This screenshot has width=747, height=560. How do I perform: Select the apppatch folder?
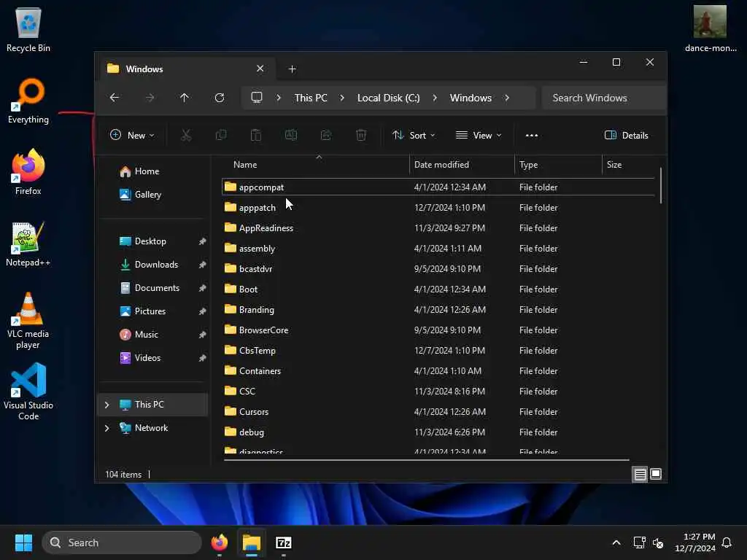(438, 208)
